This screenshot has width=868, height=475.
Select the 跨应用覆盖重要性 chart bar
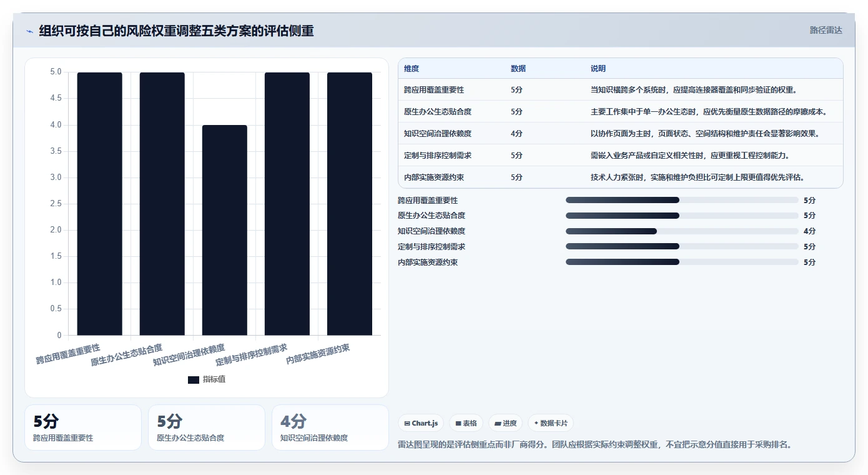point(100,204)
